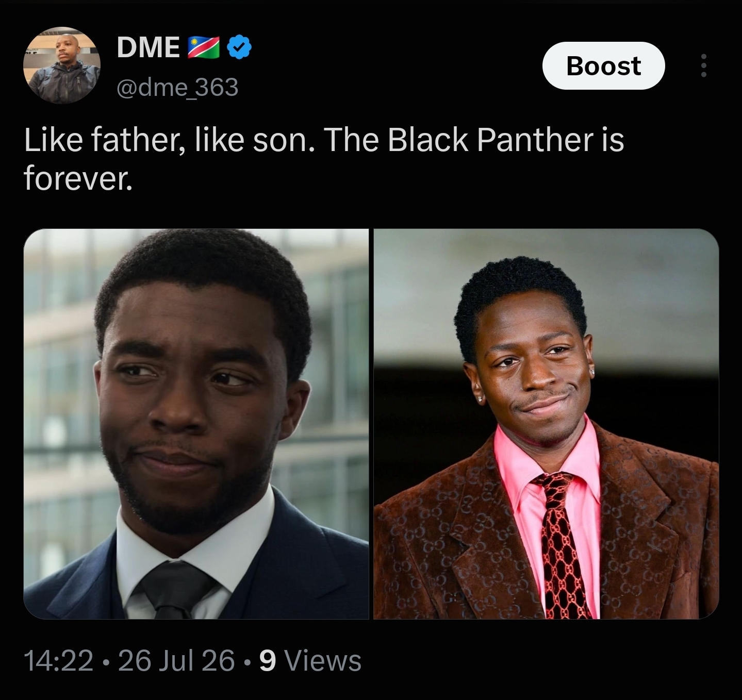Click the patterned red tie in right photo

coord(564,546)
